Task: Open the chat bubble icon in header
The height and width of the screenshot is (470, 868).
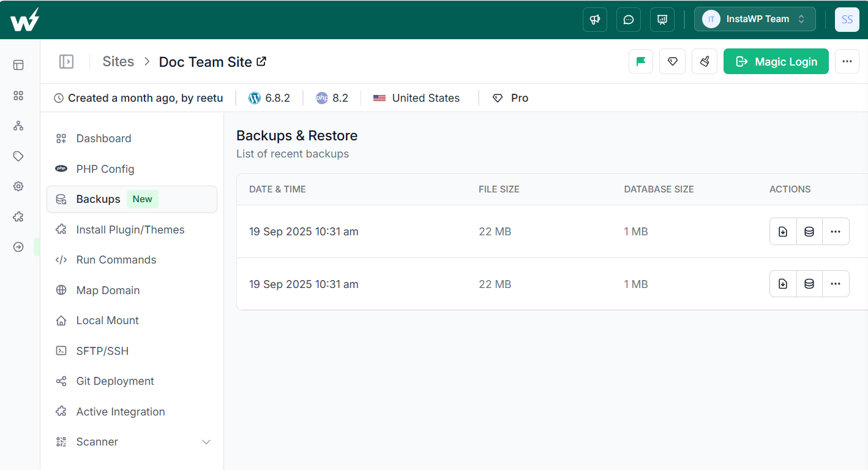Action: tap(628, 20)
